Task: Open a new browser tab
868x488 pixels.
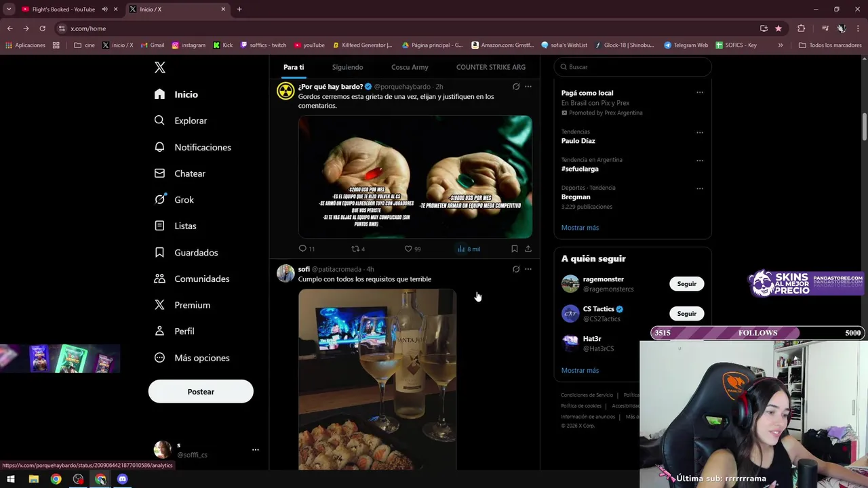Action: [239, 9]
